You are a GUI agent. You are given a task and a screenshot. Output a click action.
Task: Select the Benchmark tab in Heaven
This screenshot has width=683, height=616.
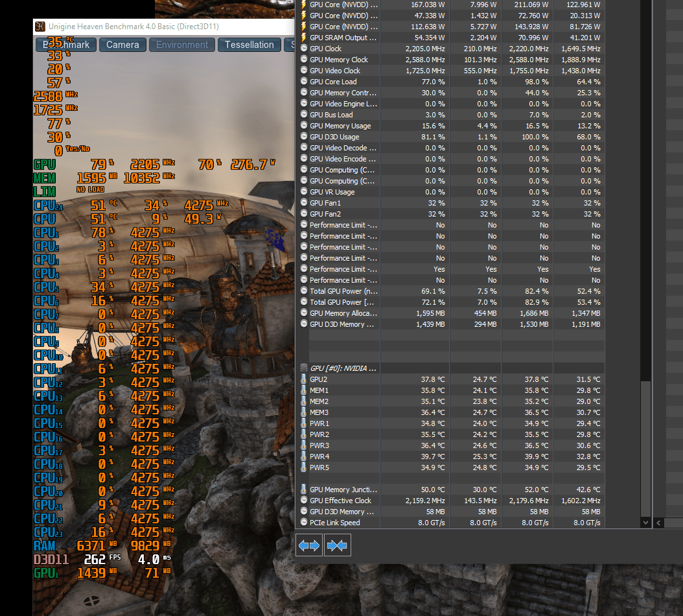point(66,45)
